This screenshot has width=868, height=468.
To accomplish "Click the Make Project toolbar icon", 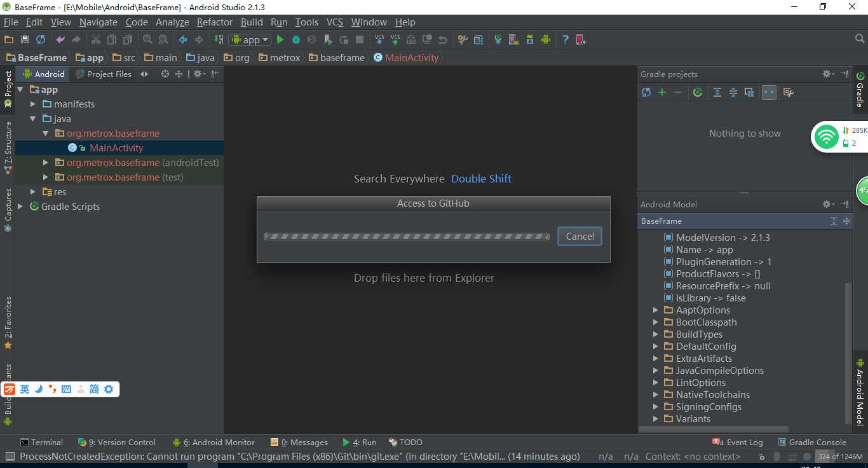I will [219, 39].
